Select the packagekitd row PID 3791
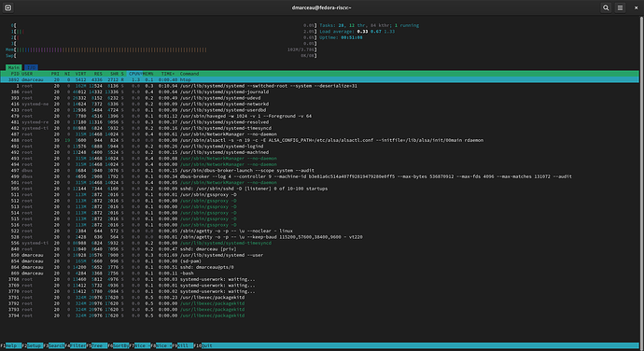Screen dimensions: 644x351 click(x=319, y=297)
